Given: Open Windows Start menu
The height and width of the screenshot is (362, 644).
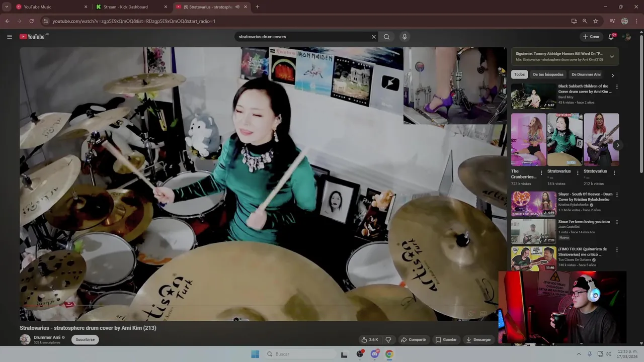Looking at the screenshot, I should [x=255, y=354].
